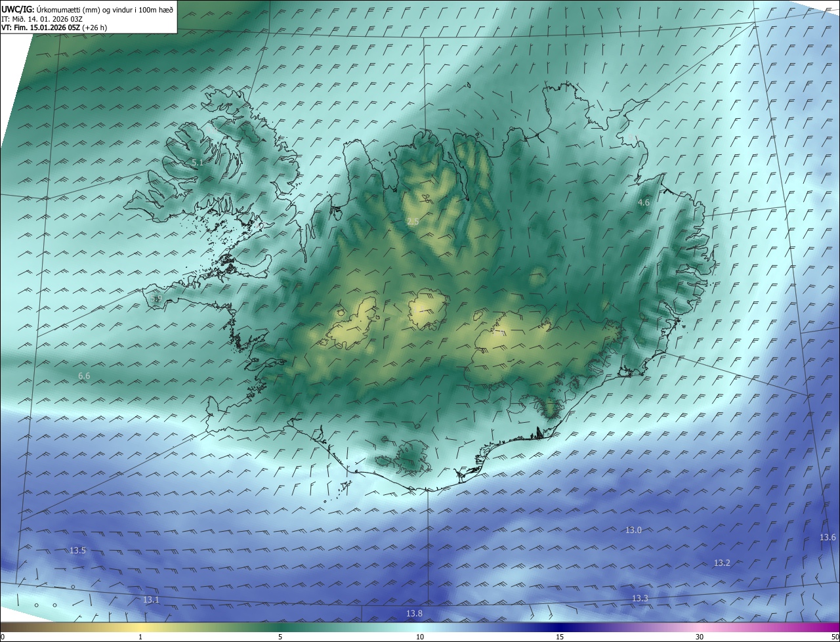Click the "10" tick label on the color scale

[420, 637]
